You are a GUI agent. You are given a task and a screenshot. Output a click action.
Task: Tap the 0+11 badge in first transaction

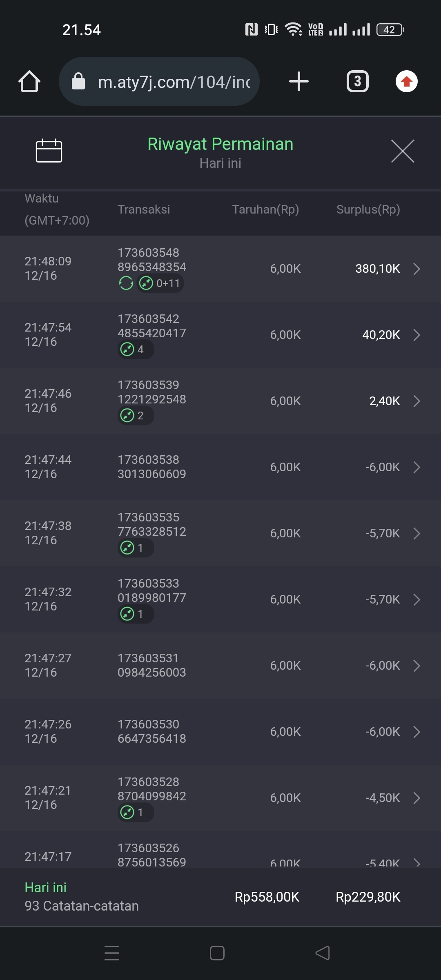pos(160,283)
